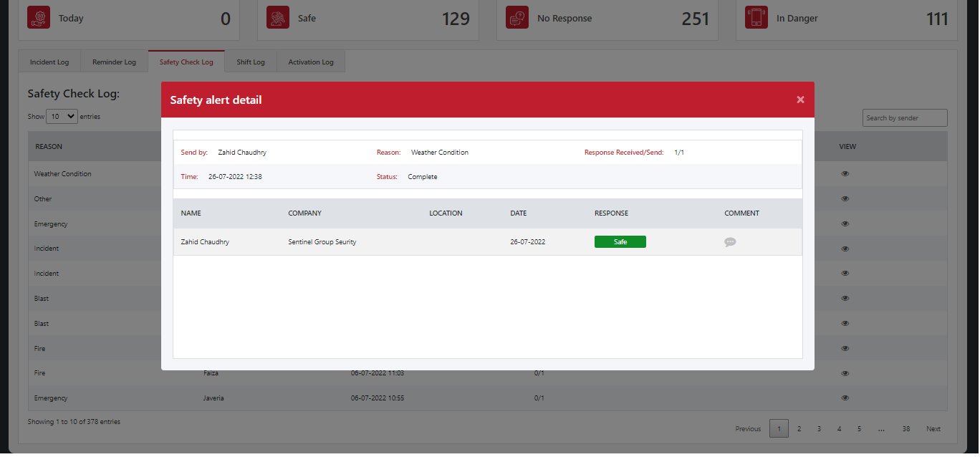Click the No Response card icon
Screen dimensions: 980x457
517,18
